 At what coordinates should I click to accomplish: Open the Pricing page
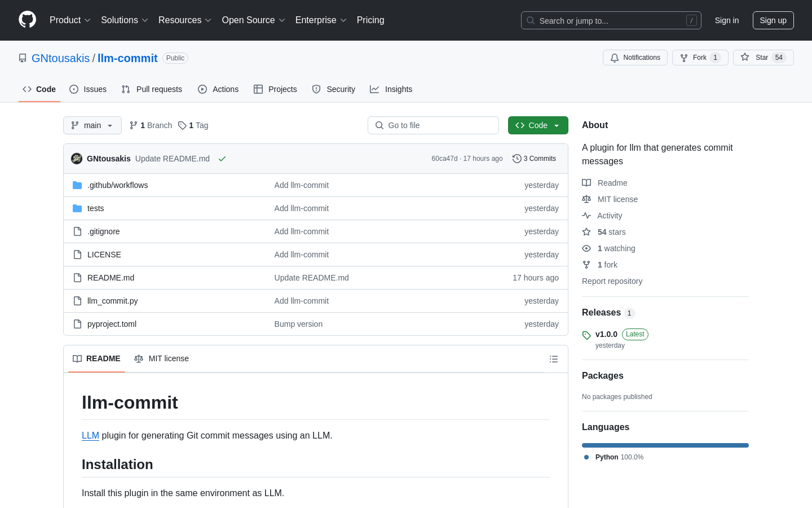(370, 20)
